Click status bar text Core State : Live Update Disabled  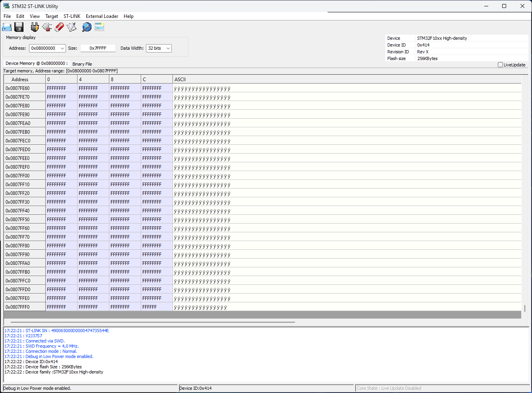point(389,388)
